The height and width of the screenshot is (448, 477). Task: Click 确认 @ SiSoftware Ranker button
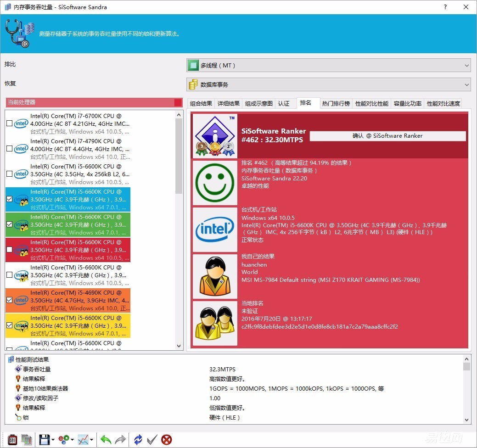tap(387, 136)
